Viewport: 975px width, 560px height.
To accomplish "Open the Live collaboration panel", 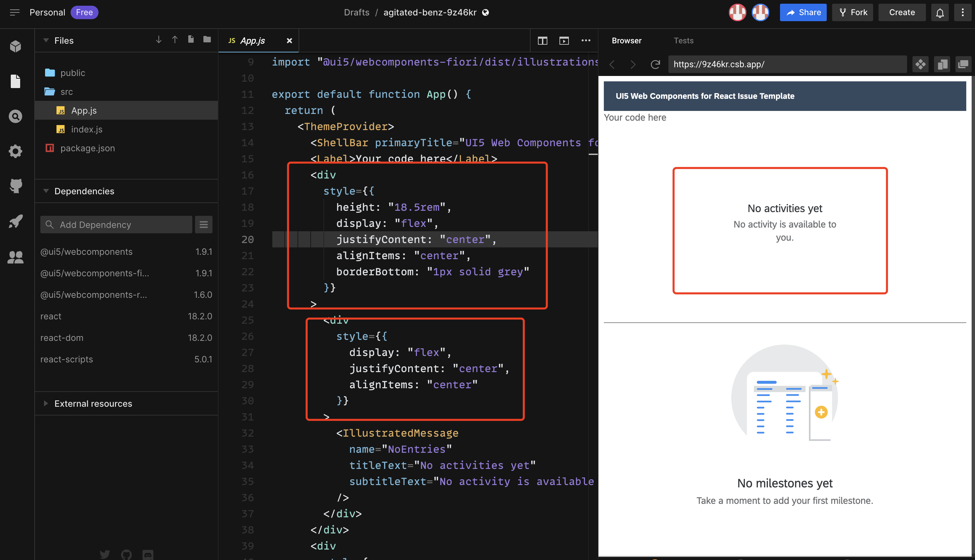I will tap(15, 257).
